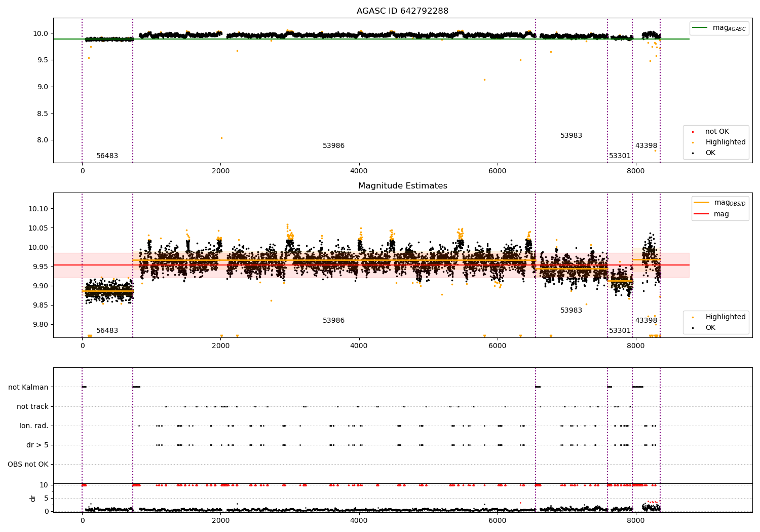Screen dimensions: 760x532
Task: Click the title 'AGASC ID 642792288'
Action: pos(402,11)
